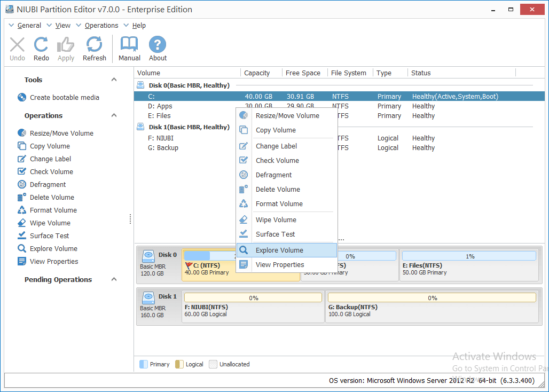549x392 pixels.
Task: Click F: NIUBI partition usage bar
Action: click(x=253, y=298)
